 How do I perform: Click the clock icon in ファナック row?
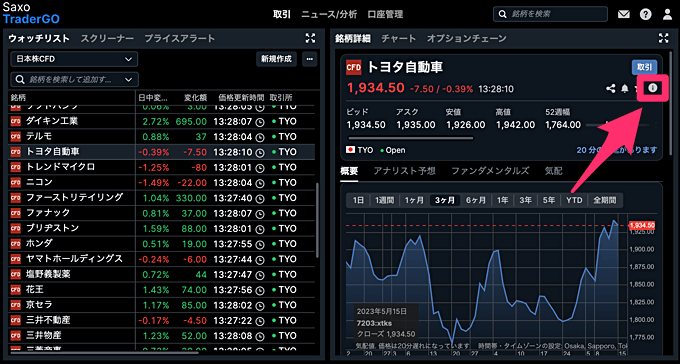260,214
